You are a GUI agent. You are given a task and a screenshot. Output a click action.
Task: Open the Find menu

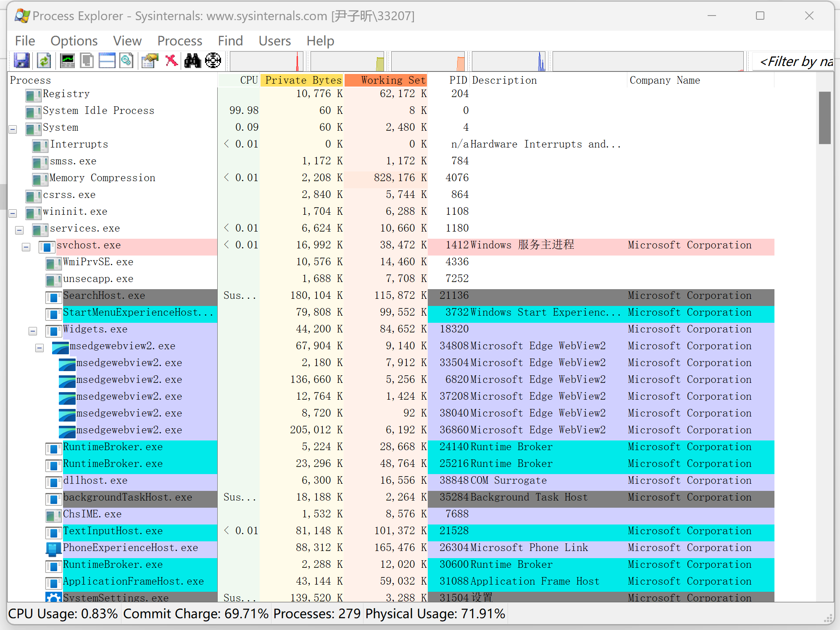(230, 41)
